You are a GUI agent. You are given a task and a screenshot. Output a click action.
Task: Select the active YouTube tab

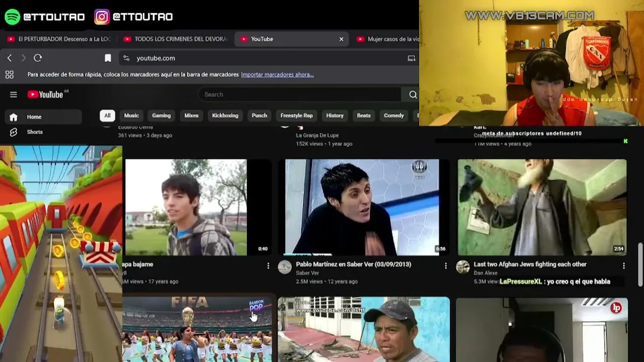tap(292, 39)
